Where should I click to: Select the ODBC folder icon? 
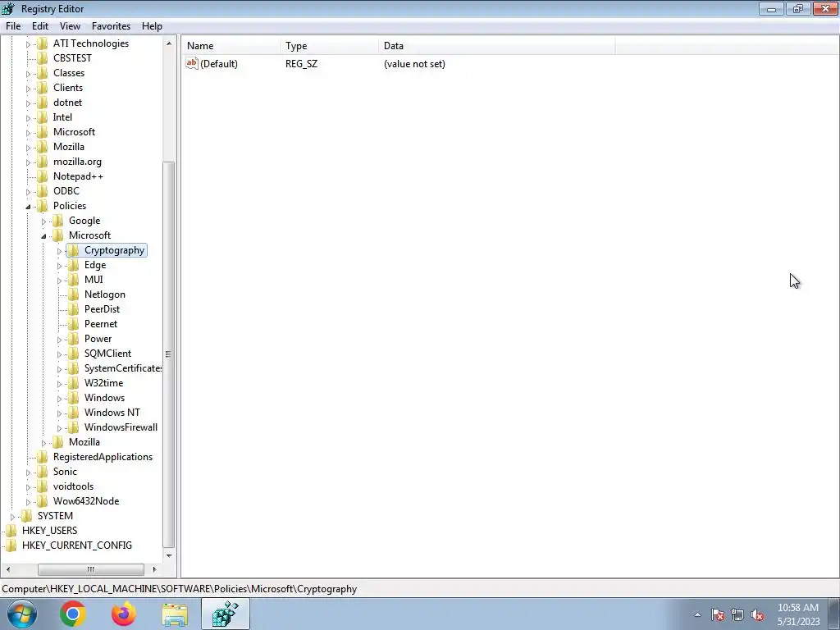(43, 190)
